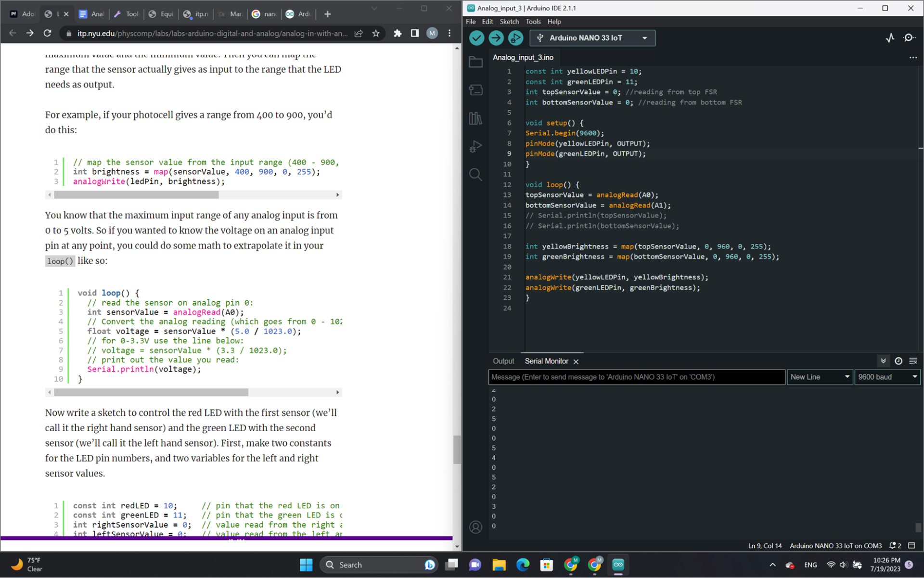The image size is (924, 578).
Task: Click the user account icon in Arduino sidebar
Action: click(475, 527)
